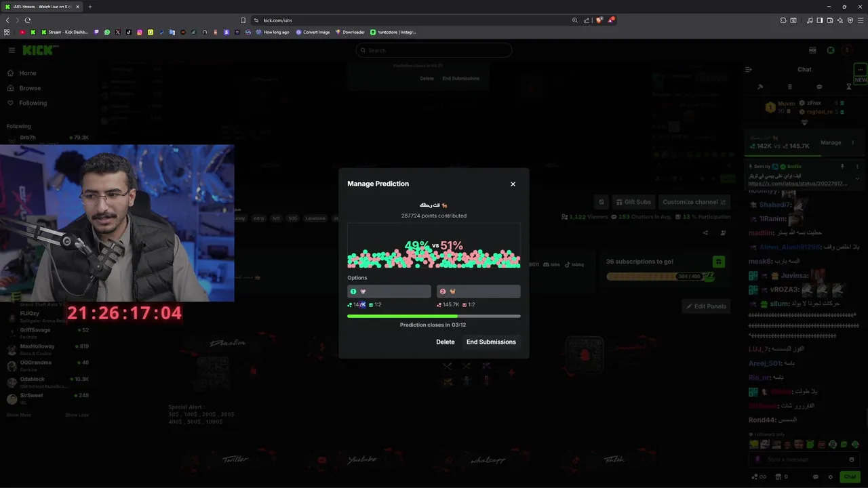Click the chat trash clear icon
The width and height of the screenshot is (868, 488).
coord(789,87)
